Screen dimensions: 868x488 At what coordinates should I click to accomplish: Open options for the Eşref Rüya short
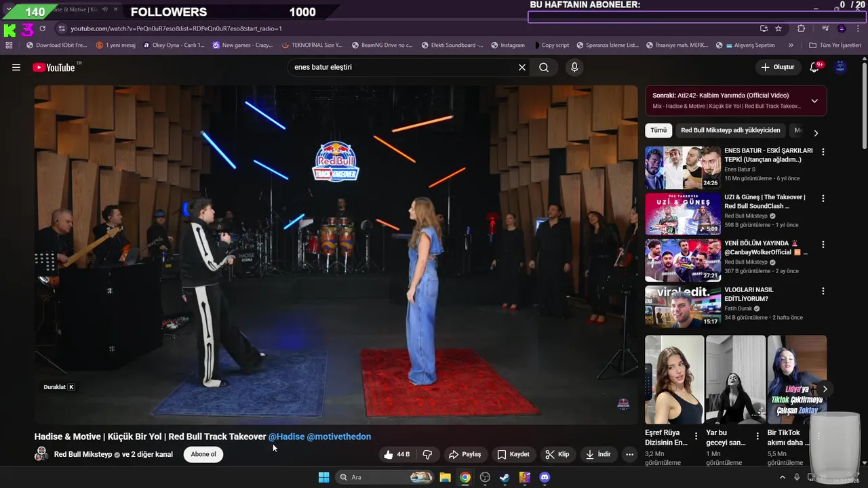(x=696, y=436)
